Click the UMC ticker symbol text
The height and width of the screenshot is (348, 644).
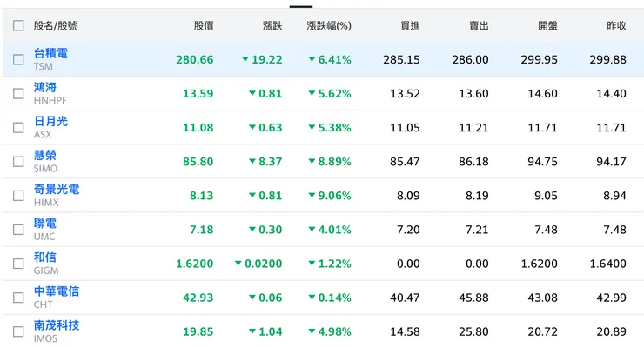pos(44,237)
